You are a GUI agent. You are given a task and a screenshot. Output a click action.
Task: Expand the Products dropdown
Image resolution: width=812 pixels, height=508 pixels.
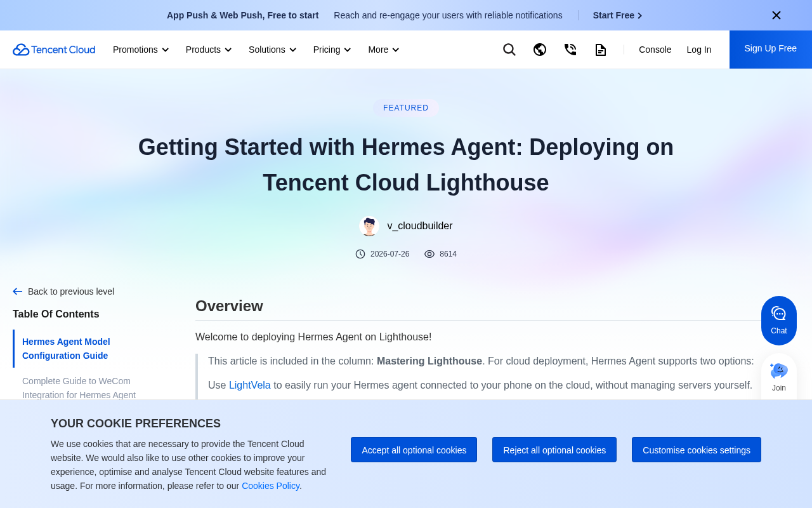pos(209,50)
